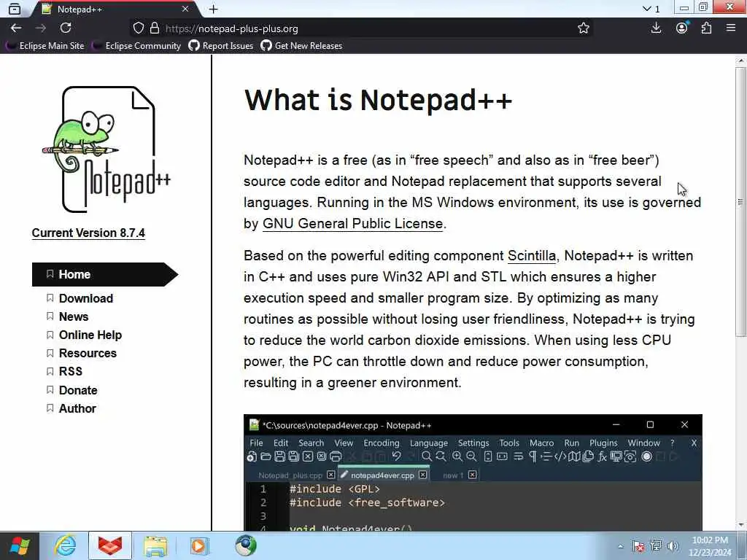Reload the page with the refresh icon

point(66,28)
